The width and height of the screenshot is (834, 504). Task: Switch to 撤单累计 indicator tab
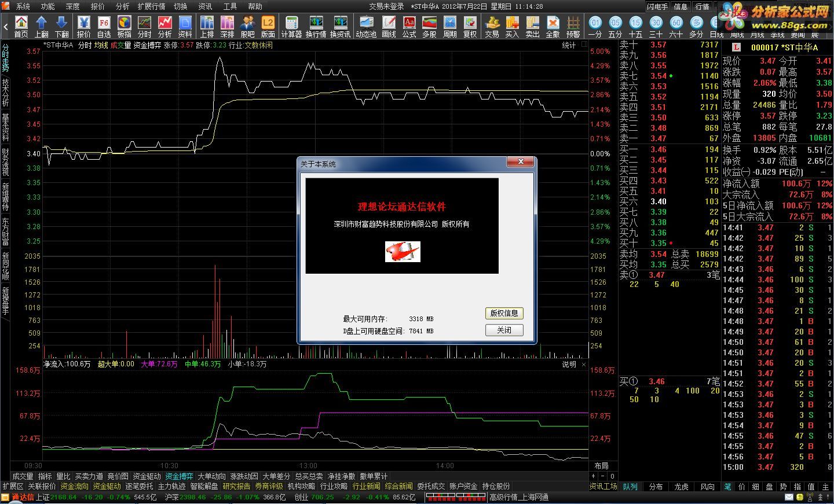[374, 476]
